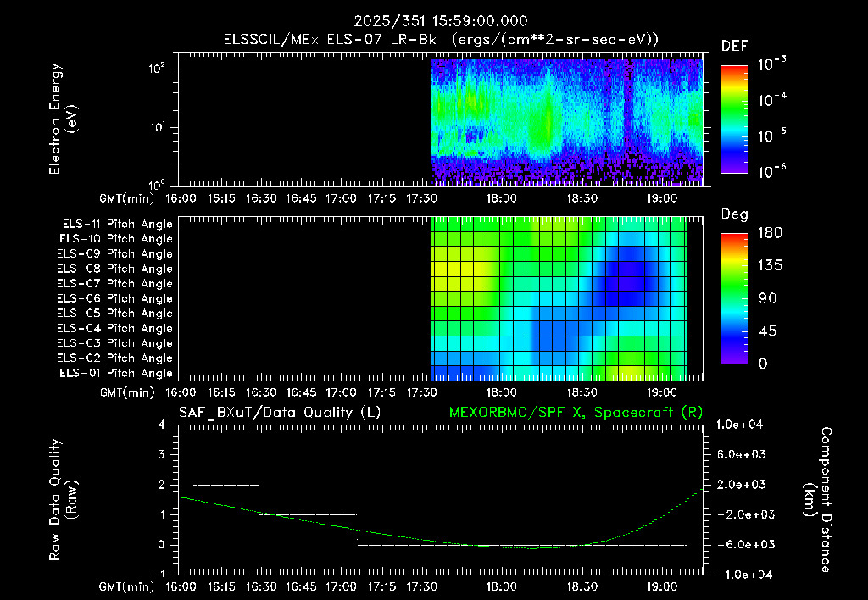Viewport: 868px width, 600px height.
Task: Click the Raw Data Quality (Raw) axis label
Action: coord(64,499)
